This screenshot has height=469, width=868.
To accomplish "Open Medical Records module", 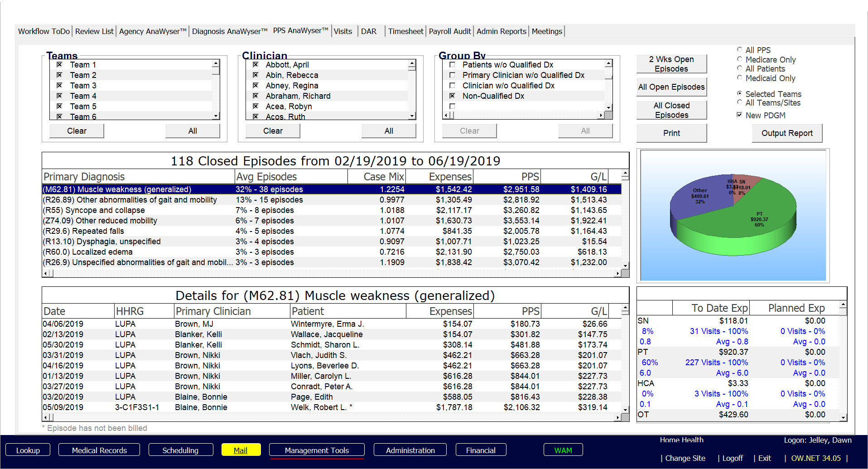I will (99, 450).
